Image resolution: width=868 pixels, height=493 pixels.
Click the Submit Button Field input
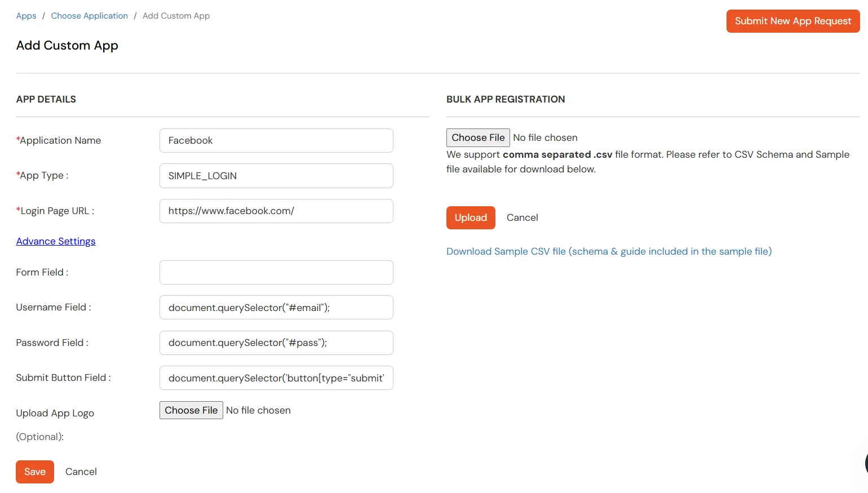[x=276, y=378]
